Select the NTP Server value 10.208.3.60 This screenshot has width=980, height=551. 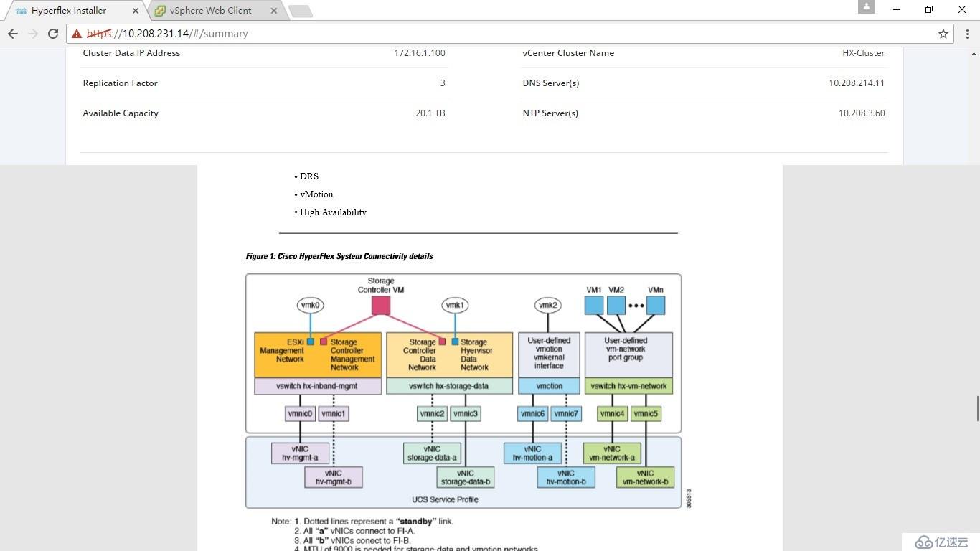[862, 113]
